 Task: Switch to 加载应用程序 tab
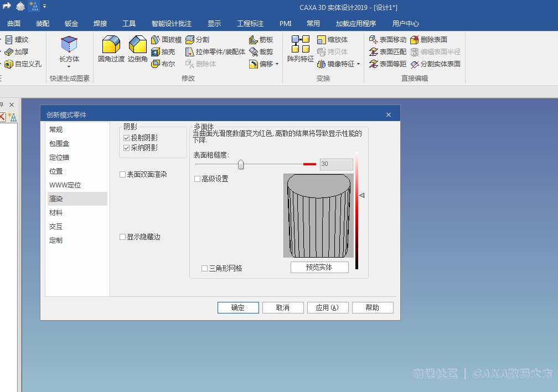(356, 23)
